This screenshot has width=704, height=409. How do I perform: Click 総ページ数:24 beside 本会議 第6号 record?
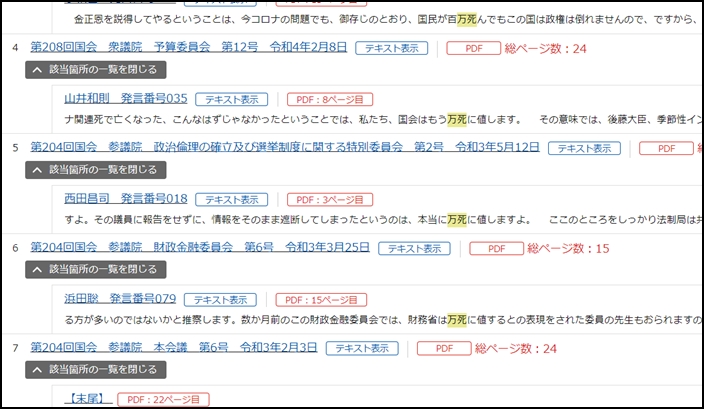(x=516, y=349)
